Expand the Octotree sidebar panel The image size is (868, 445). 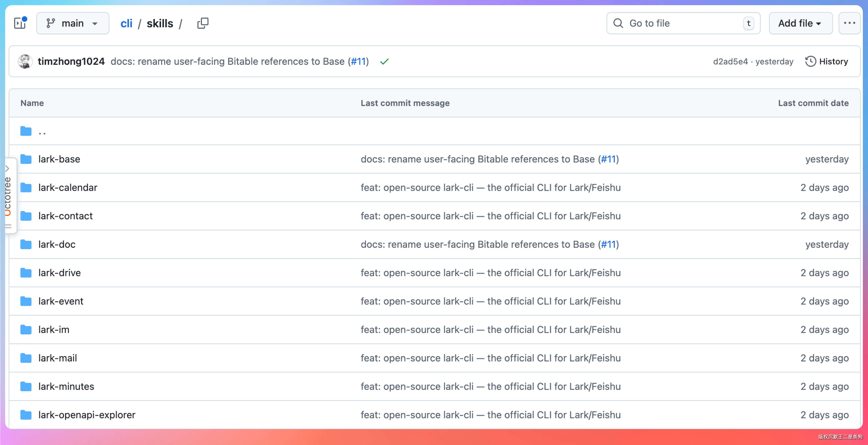coord(8,169)
